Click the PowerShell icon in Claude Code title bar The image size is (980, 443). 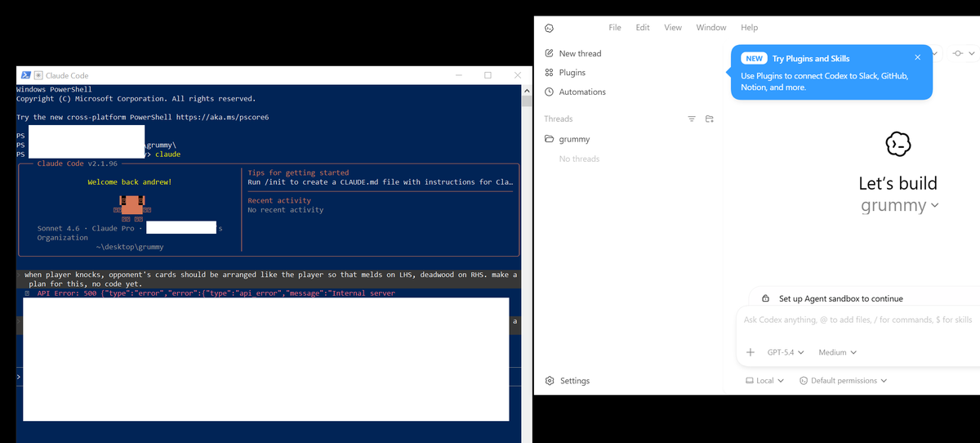26,75
